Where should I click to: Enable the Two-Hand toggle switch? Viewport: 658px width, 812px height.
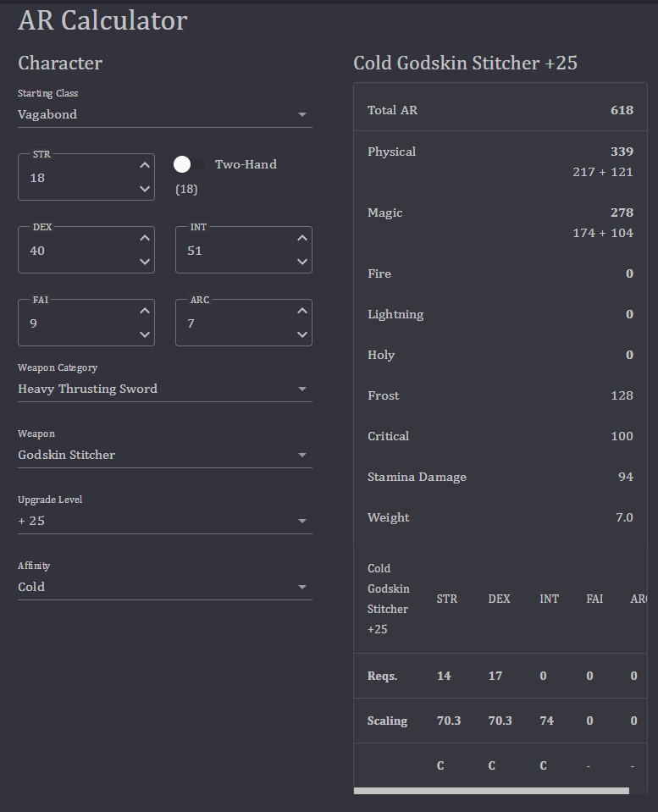[x=189, y=164]
